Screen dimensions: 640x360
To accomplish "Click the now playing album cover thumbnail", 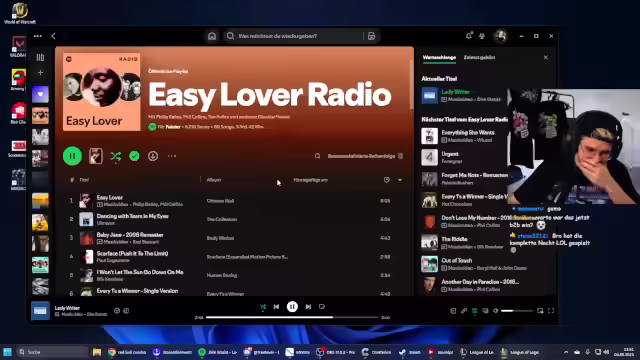I will click(40, 311).
